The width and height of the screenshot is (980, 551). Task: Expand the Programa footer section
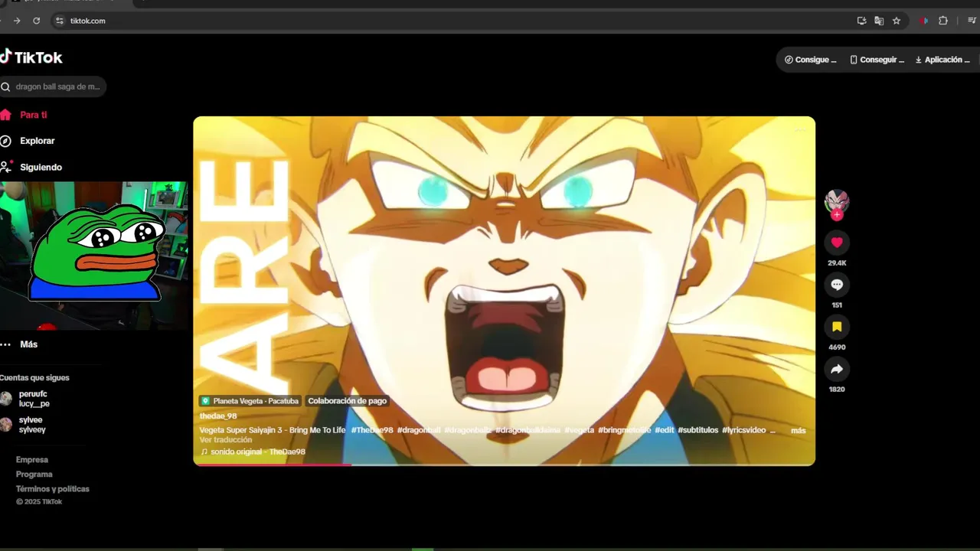[34, 474]
